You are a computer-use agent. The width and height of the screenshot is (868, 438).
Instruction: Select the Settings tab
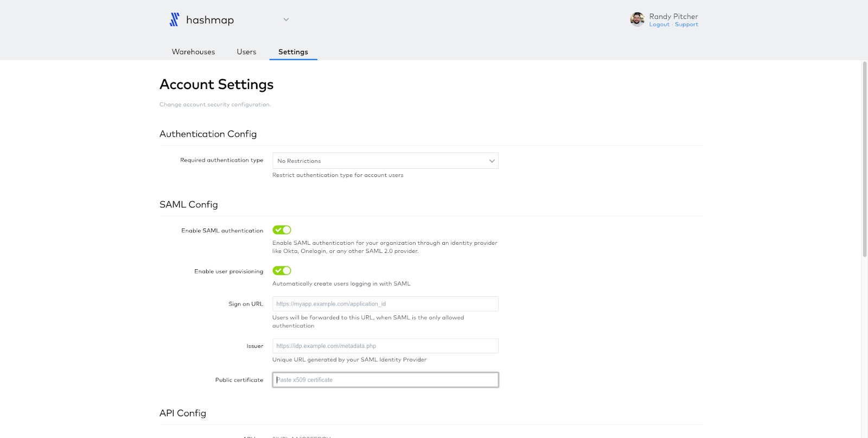click(293, 52)
